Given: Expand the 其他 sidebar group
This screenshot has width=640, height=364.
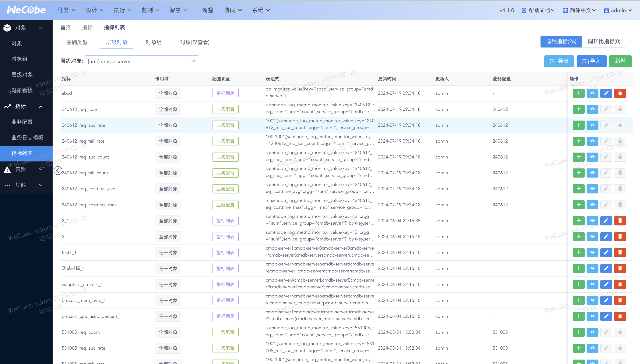Looking at the screenshot, I should [x=26, y=185].
